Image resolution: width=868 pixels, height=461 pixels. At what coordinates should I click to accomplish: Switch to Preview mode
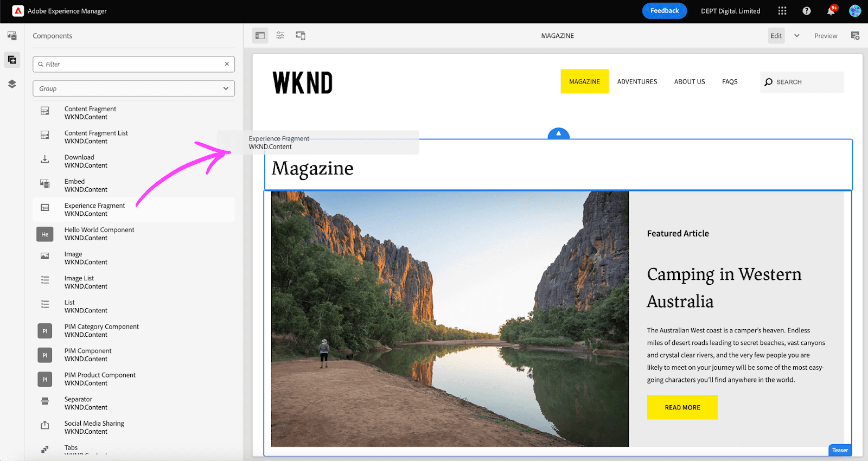825,36
